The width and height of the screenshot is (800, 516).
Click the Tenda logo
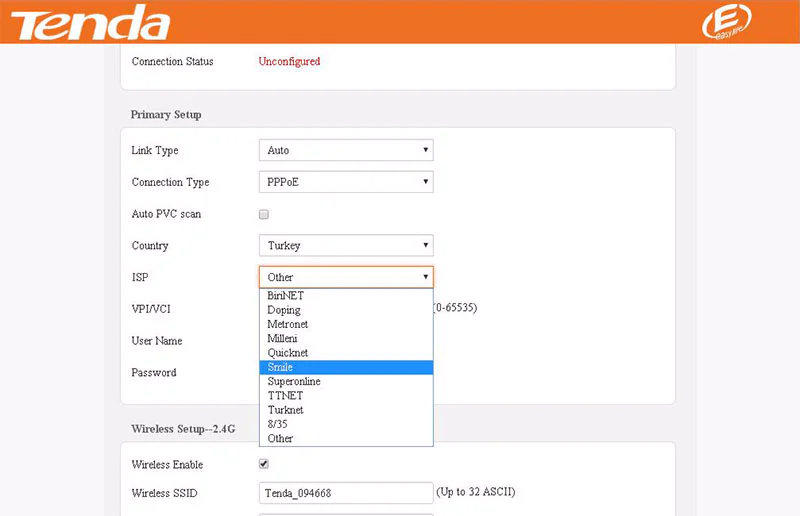[90, 22]
